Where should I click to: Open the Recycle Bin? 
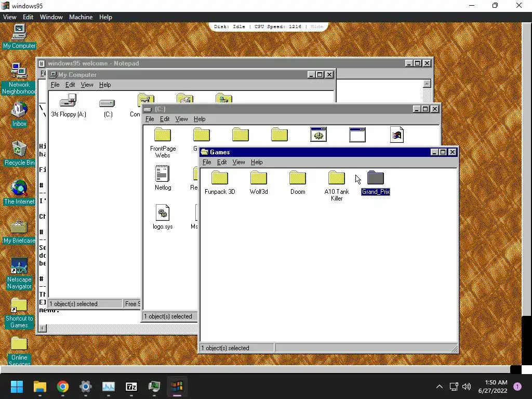(x=19, y=153)
